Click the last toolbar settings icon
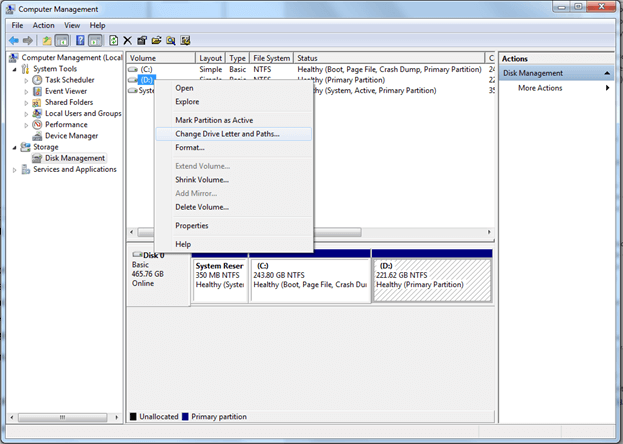The height and width of the screenshot is (444, 623). coord(186,40)
